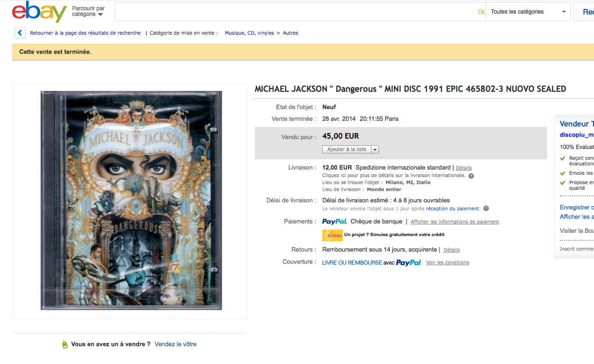Click inside the eBay search field
Image resolution: width=594 pixels, height=364 pixels.
click(295, 12)
